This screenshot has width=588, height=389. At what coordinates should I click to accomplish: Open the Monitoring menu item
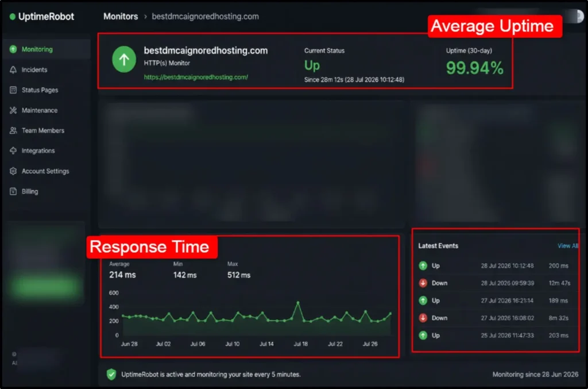click(x=46, y=49)
